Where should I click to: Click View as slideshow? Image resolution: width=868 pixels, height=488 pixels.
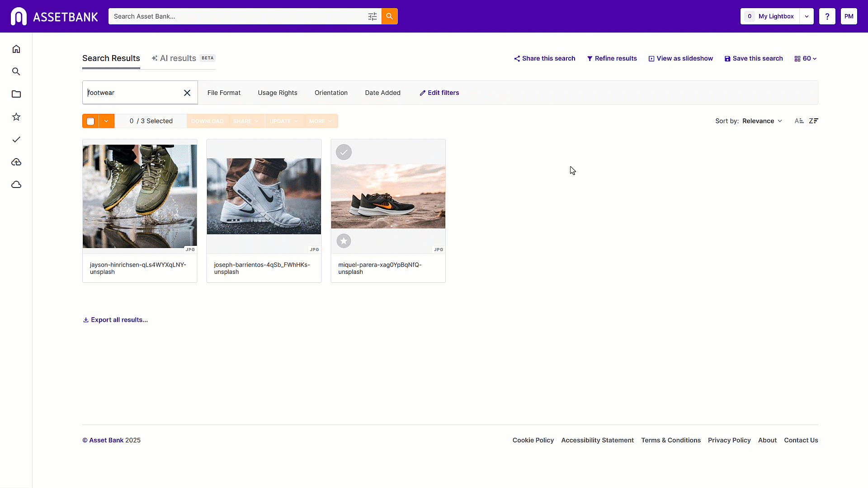pos(680,58)
